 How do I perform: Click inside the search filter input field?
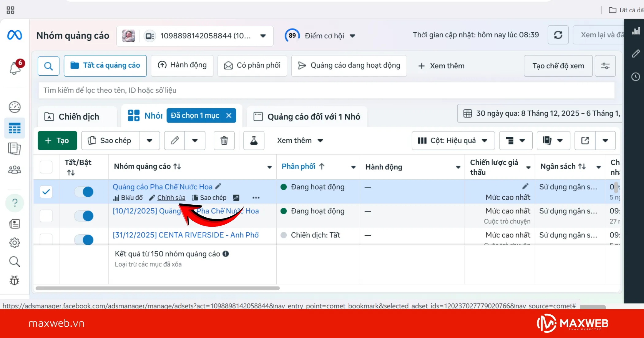[215, 90]
